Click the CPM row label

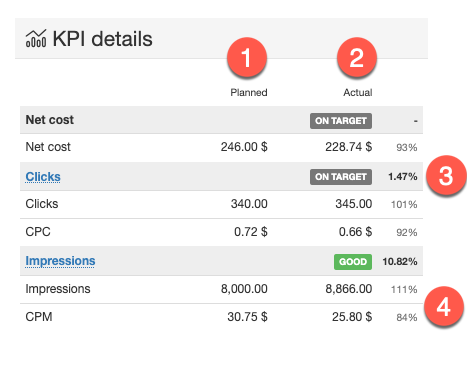[39, 317]
